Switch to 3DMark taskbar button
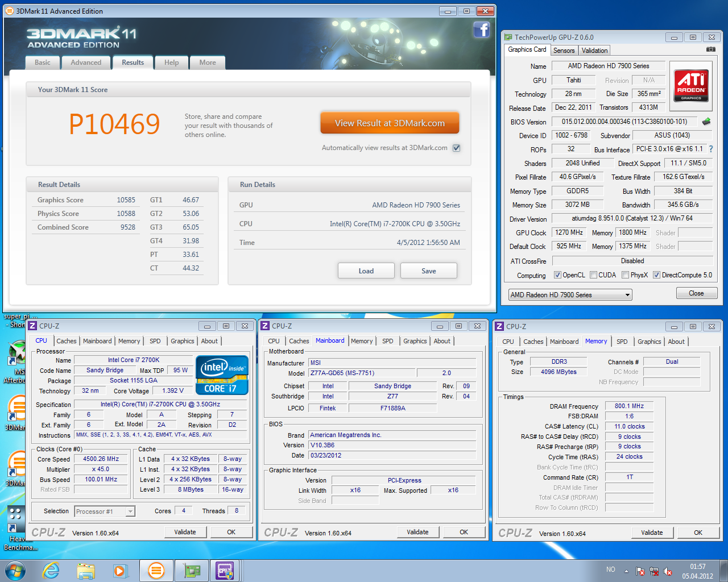728x582 pixels. point(156,571)
